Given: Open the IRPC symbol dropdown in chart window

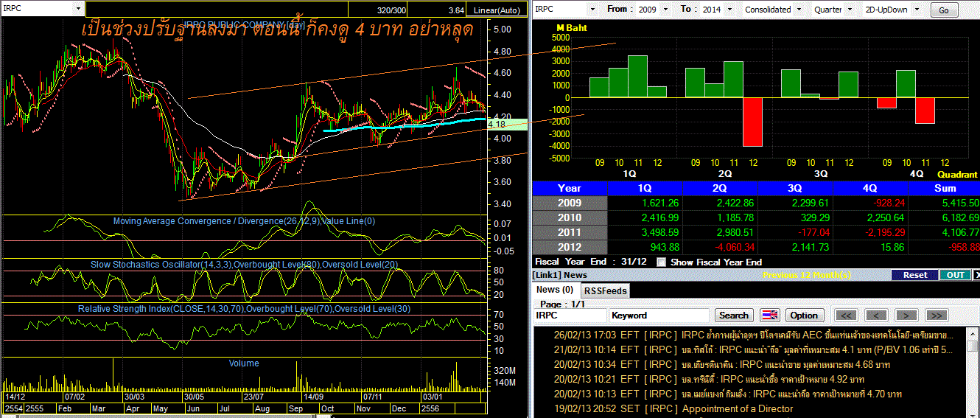Looking at the screenshot, I should (x=78, y=8).
